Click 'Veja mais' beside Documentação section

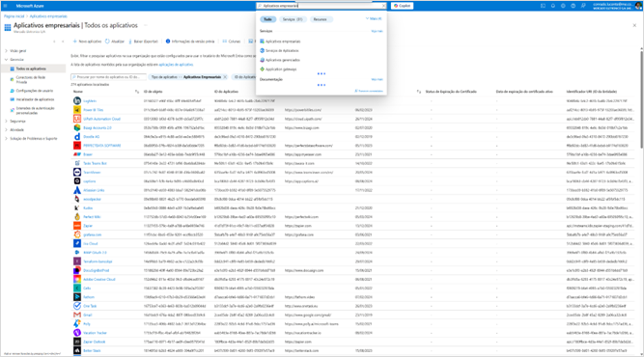pyautogui.click(x=377, y=80)
